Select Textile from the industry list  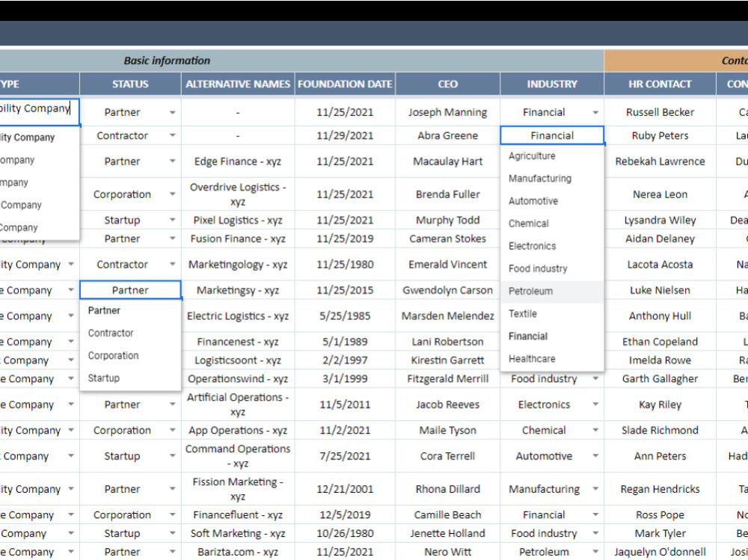(x=552, y=313)
